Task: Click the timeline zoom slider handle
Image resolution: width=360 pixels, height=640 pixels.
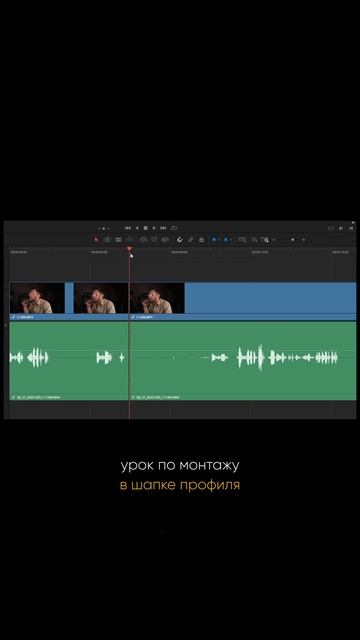Action: pyautogui.click(x=293, y=240)
